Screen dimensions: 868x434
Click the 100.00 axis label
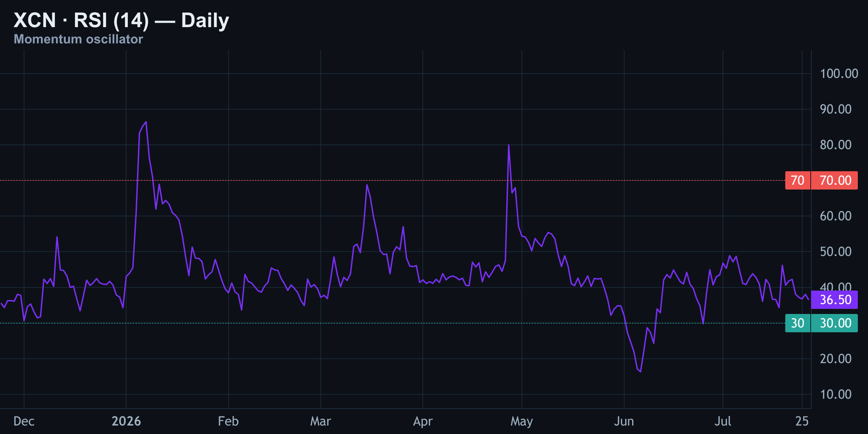click(x=839, y=74)
